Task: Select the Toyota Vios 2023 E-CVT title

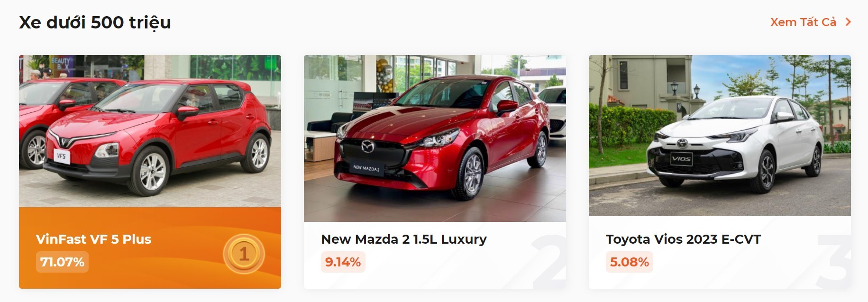Action: click(683, 239)
